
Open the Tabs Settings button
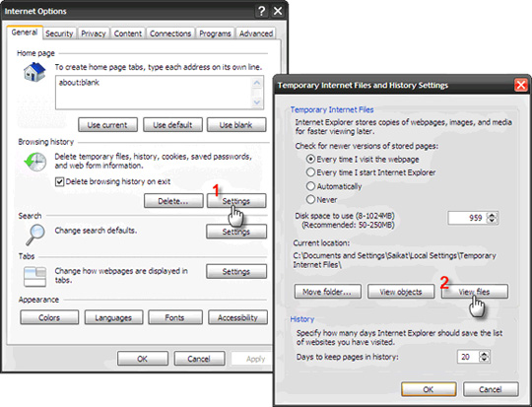[x=236, y=272]
